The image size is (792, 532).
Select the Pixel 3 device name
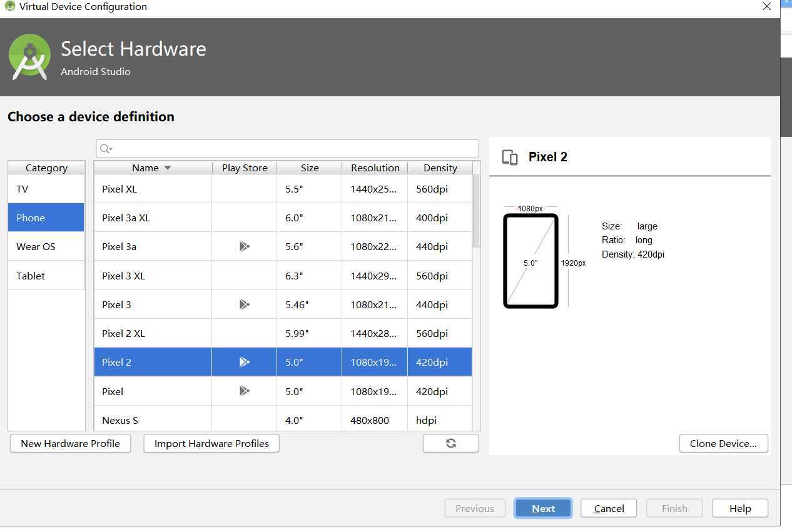pos(116,304)
